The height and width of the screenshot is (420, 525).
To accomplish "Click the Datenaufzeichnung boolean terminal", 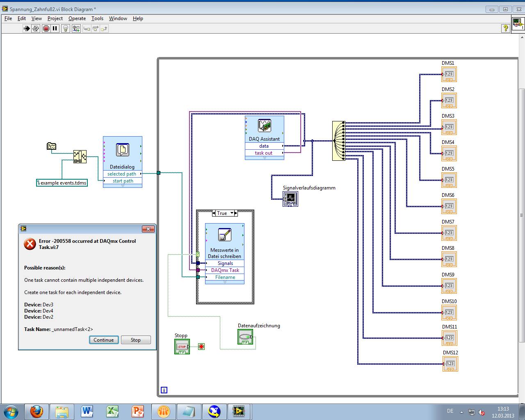I will (x=245, y=337).
